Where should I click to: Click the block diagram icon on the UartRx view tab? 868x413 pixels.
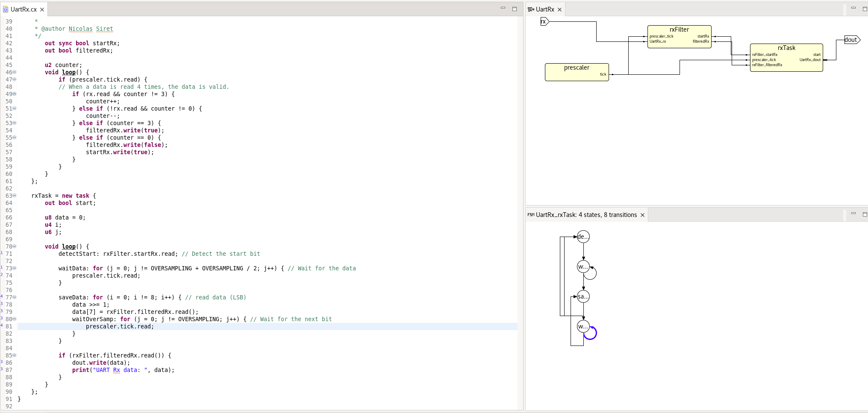[x=532, y=9]
